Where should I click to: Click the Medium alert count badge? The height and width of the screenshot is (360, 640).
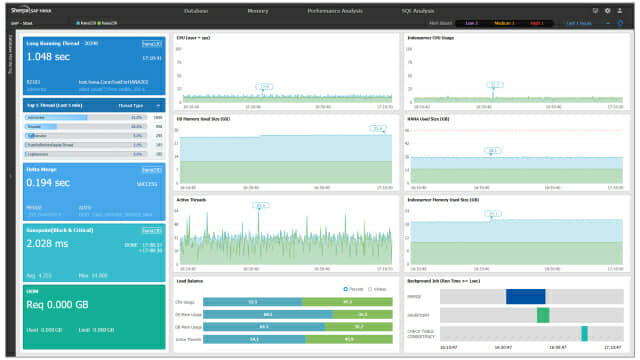click(x=504, y=23)
